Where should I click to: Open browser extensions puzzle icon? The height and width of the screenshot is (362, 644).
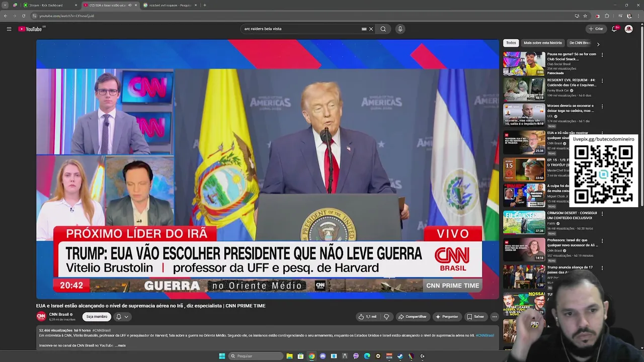point(607,16)
